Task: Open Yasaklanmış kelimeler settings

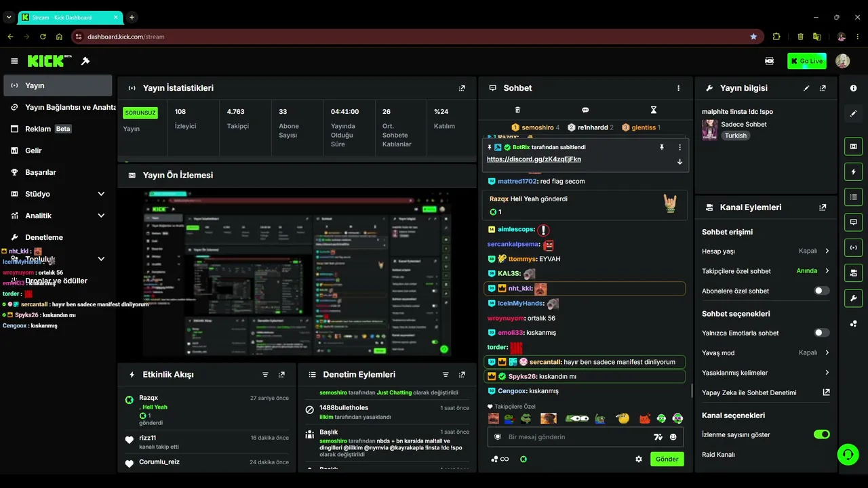Action: (x=766, y=373)
